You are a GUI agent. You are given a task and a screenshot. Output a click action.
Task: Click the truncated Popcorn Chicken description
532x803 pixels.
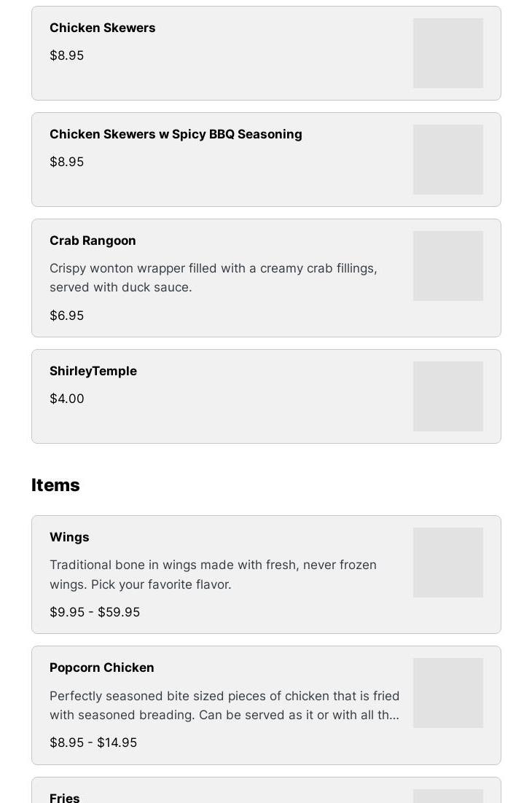pos(224,705)
